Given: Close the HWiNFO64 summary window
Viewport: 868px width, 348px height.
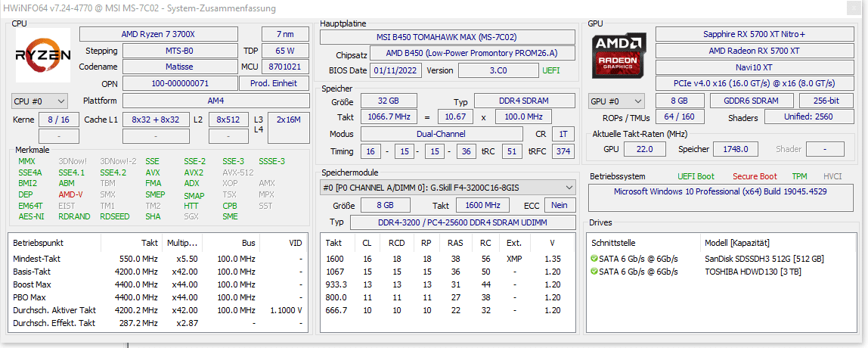Looking at the screenshot, I should point(852,8).
